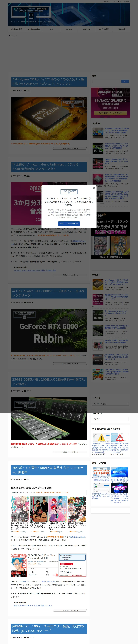Open popular article NVIDIA CES 2026 link
This screenshot has width=138, height=644.
pos(117,195)
